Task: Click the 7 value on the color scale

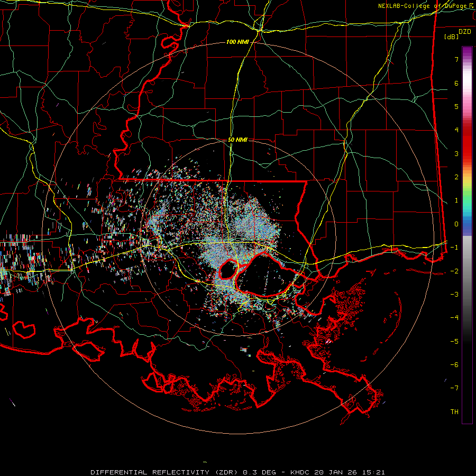Action: point(456,59)
